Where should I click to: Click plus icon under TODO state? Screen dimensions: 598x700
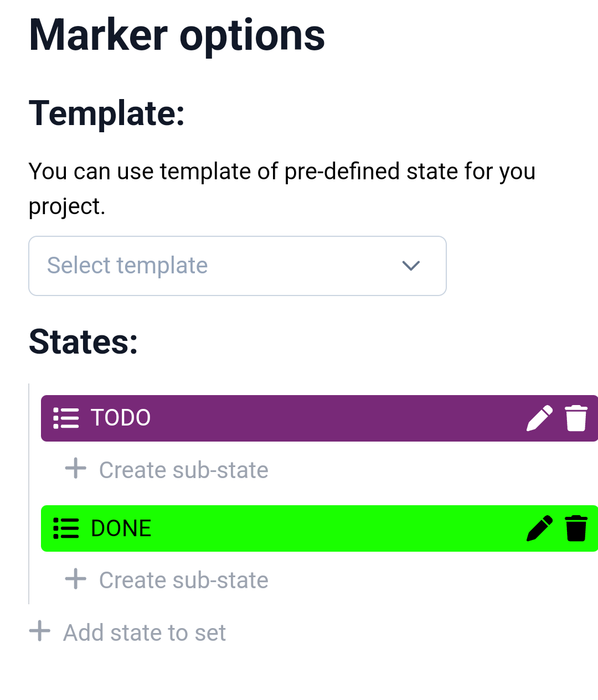click(76, 468)
